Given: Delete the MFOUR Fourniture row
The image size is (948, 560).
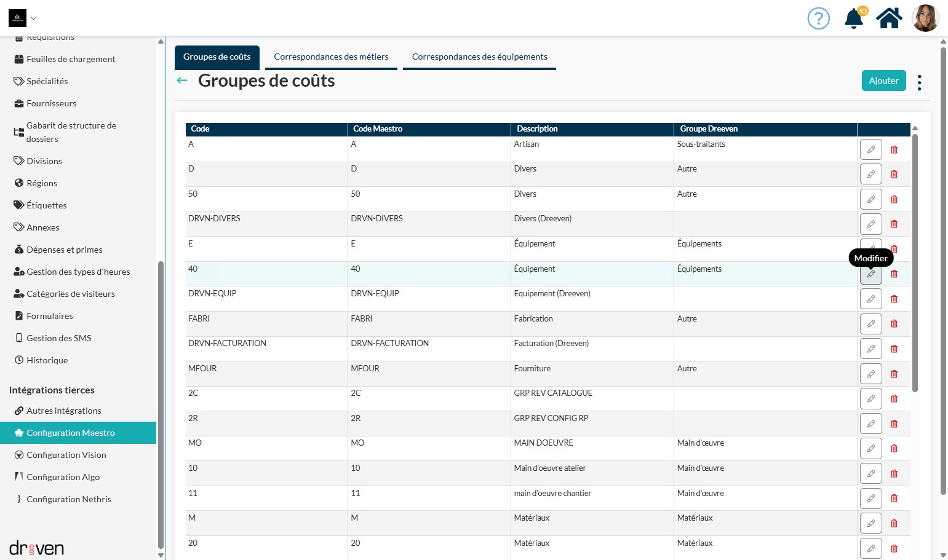Looking at the screenshot, I should (894, 374).
